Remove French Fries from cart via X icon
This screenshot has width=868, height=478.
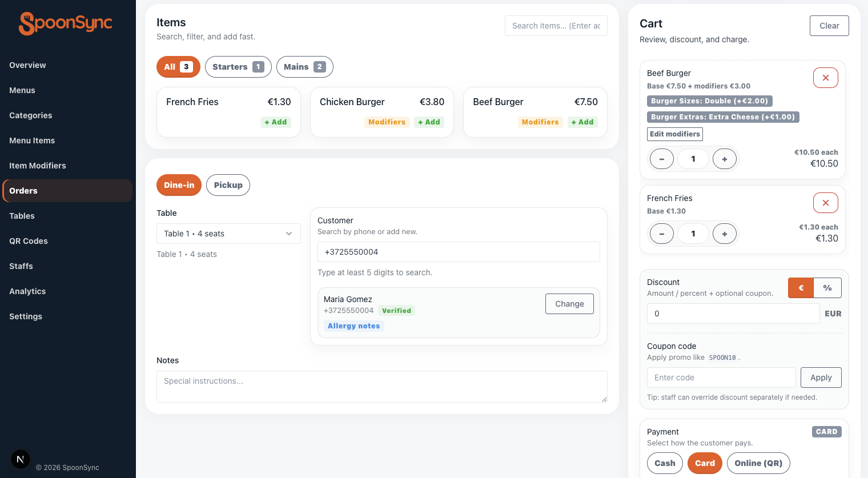pyautogui.click(x=825, y=202)
